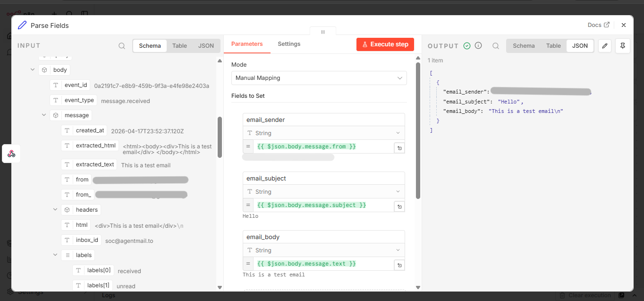The image size is (644, 301).
Task: Select input Table view
Action: click(179, 46)
